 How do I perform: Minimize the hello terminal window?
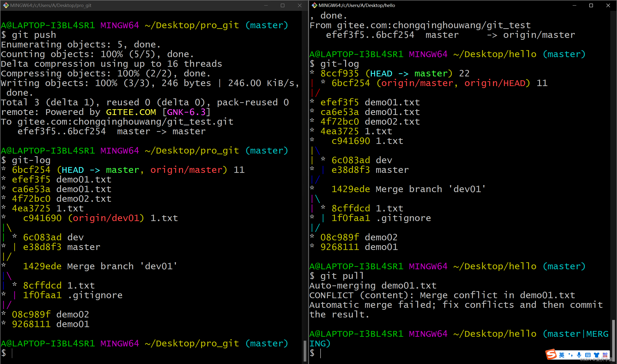574,5
